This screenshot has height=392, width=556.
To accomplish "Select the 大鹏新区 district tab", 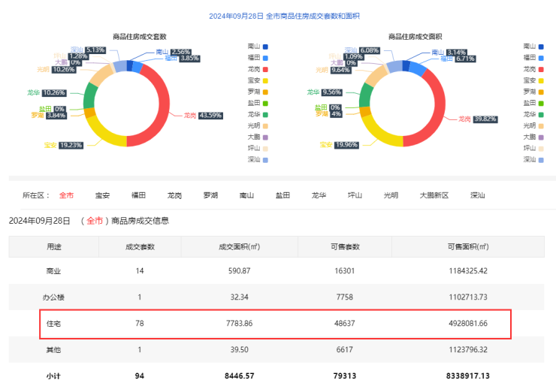I will (x=434, y=195).
